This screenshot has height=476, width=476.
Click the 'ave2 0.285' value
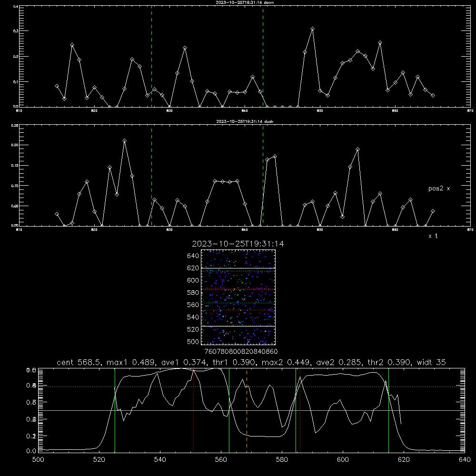(x=338, y=362)
